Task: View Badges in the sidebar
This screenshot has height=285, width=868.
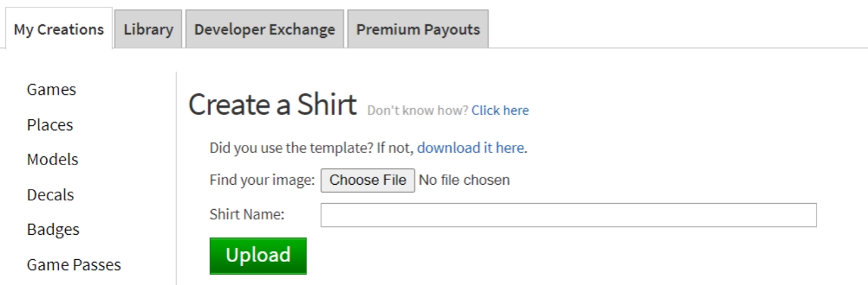Action: tap(53, 229)
